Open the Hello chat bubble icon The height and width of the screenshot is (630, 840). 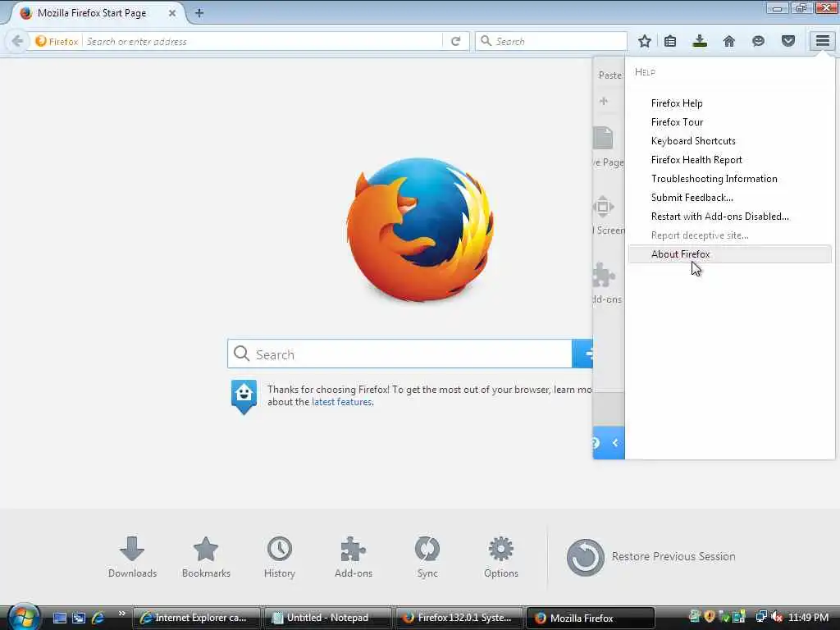pyautogui.click(x=758, y=41)
